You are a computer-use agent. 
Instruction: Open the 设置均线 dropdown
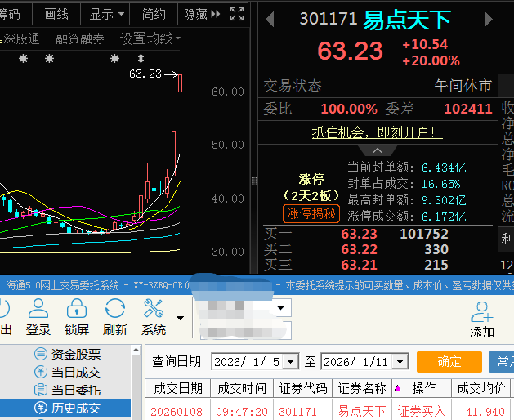(150, 38)
